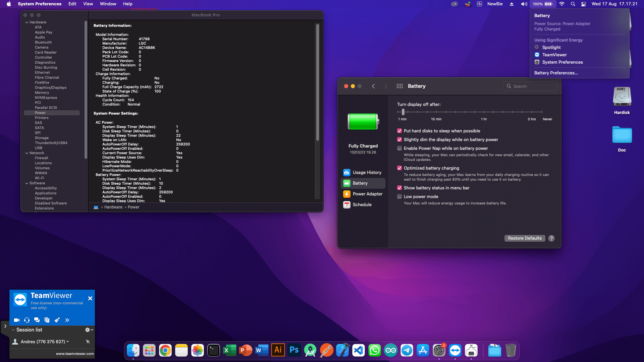Click www.teamviewer.com link
The image size is (644, 362).
coord(75,354)
